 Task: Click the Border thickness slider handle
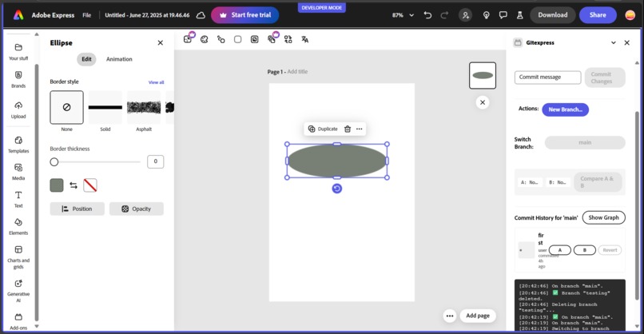click(x=54, y=162)
